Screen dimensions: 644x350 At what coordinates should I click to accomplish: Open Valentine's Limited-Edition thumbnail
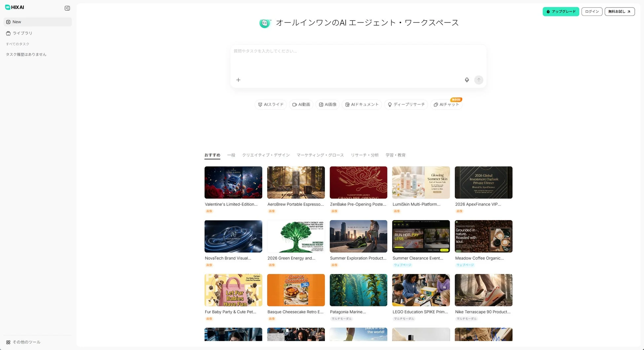[233, 182]
